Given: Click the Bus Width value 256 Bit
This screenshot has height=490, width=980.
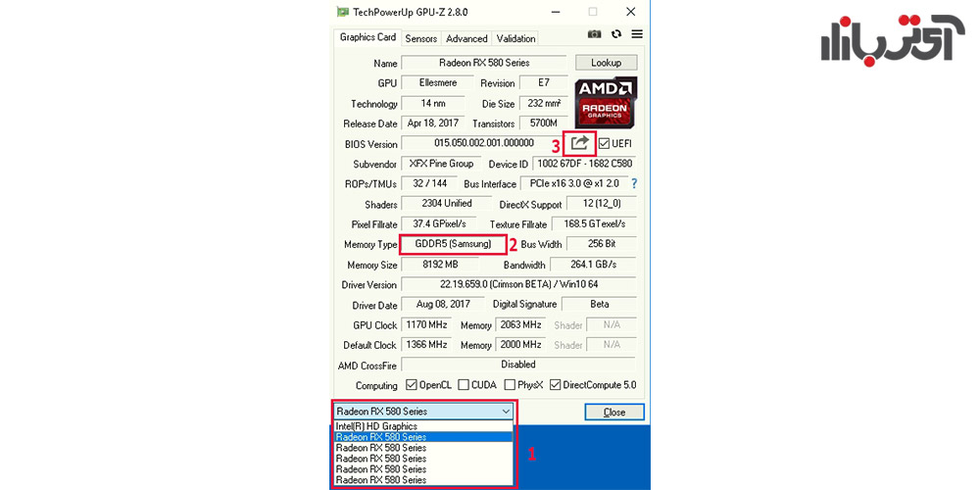Looking at the screenshot, I should coord(602,244).
